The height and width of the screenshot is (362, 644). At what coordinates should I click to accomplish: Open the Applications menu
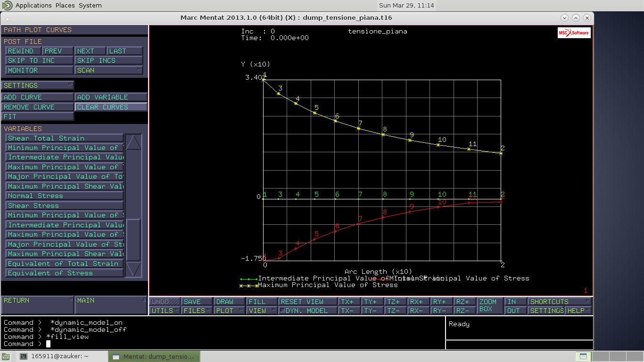(33, 5)
